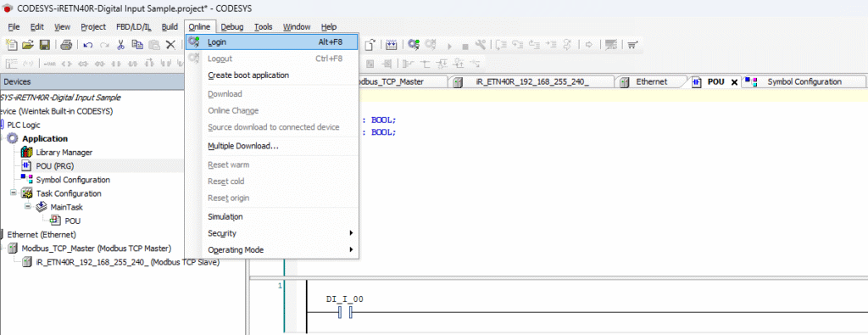Click the Save floppy disk icon
The image size is (868, 335).
point(45,45)
